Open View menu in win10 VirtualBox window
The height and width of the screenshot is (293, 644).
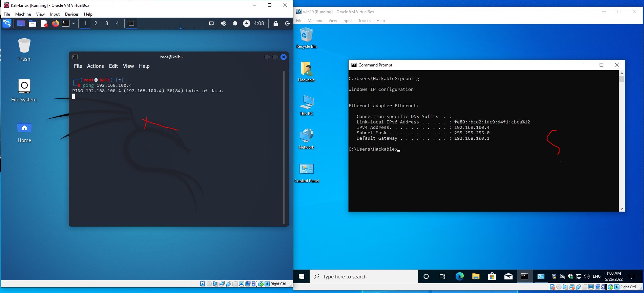[333, 21]
